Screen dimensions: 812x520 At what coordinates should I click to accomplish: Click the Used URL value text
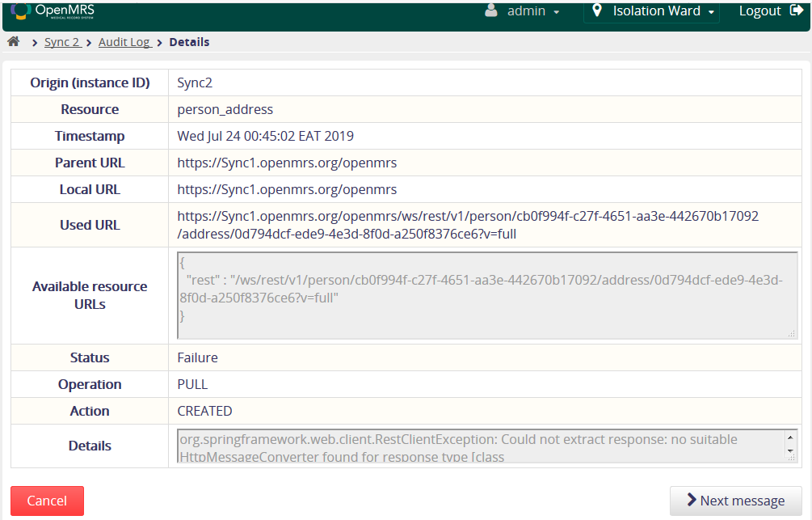[467, 225]
